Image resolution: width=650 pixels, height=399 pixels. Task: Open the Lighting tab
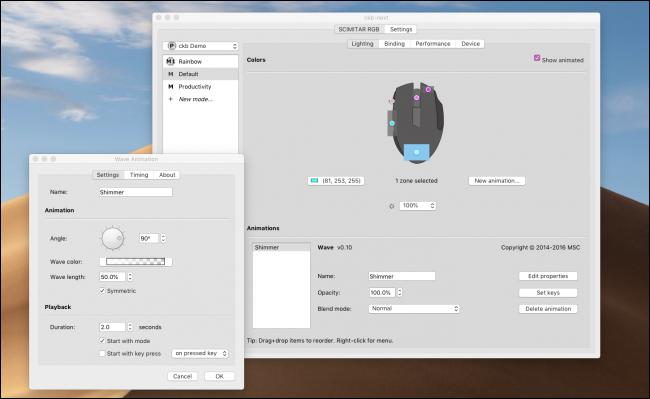(x=362, y=44)
